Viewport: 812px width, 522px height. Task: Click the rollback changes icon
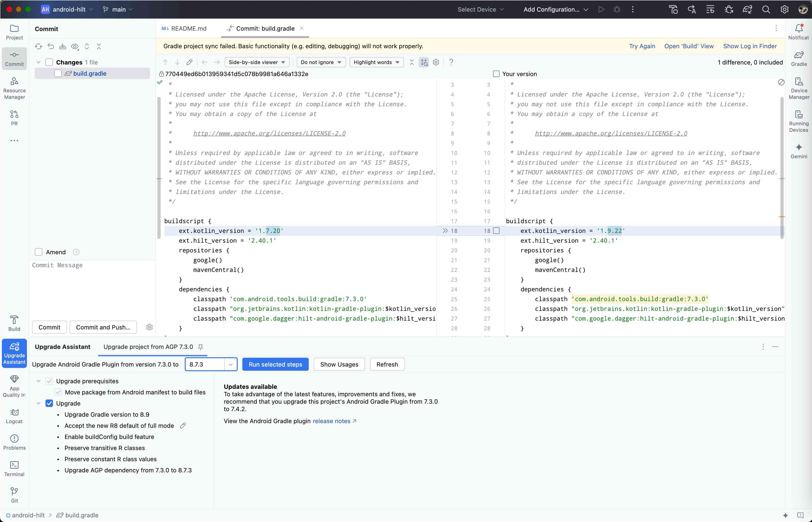point(51,46)
